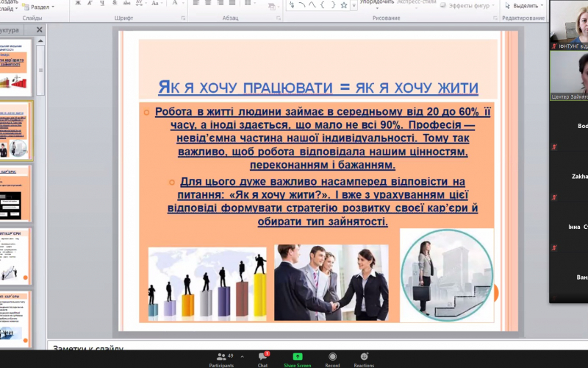This screenshot has height=368, width=588.
Task: Open the change case Aa menu
Action: 156,3
